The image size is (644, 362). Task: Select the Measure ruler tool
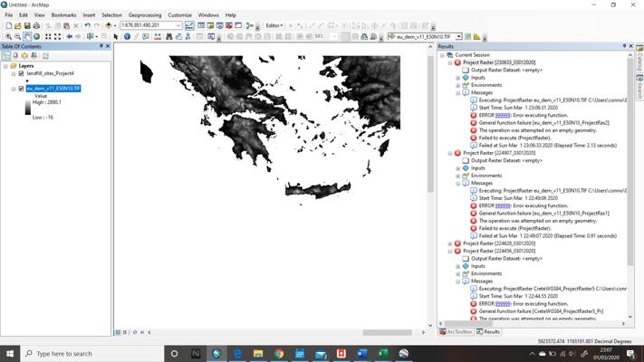click(x=158, y=36)
